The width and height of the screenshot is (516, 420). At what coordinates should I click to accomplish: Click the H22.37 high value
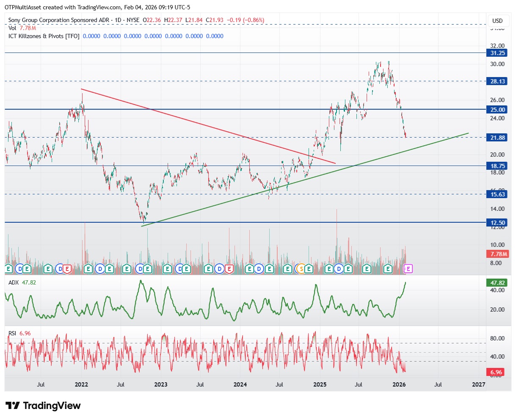[x=174, y=20]
